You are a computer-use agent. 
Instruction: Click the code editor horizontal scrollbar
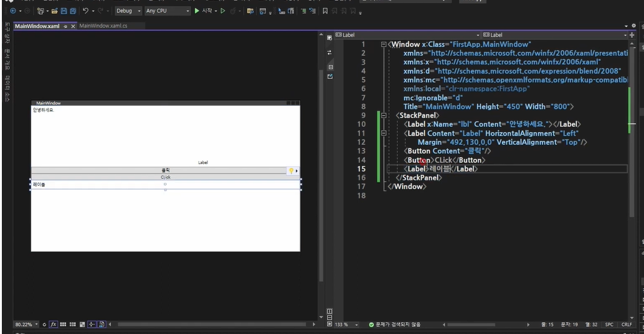click(x=471, y=324)
